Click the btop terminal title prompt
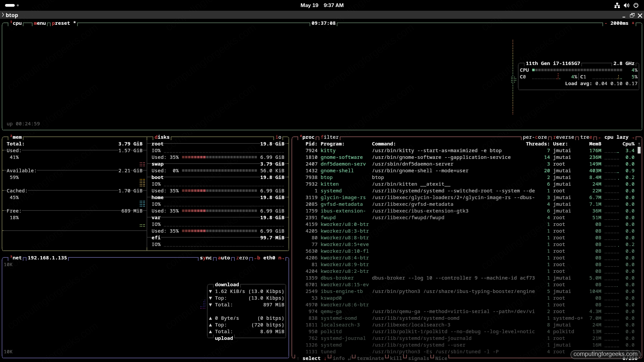Image resolution: width=644 pixels, height=362 pixels. [10, 15]
